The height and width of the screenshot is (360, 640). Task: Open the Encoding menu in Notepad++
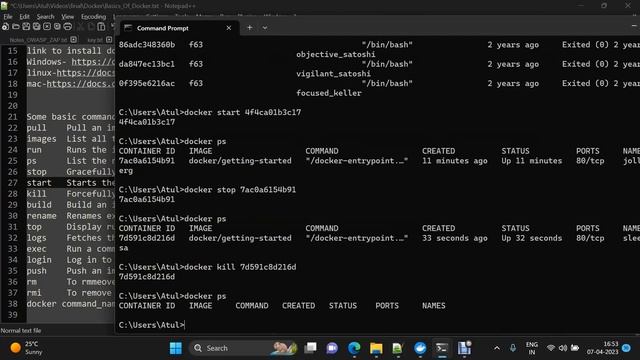pyautogui.click(x=93, y=17)
